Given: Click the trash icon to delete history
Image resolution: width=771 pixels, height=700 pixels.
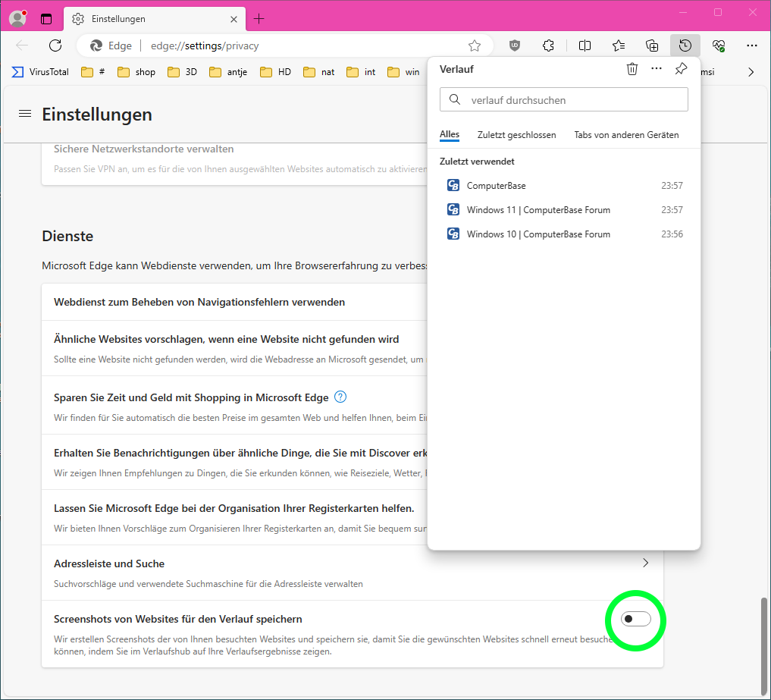Looking at the screenshot, I should tap(632, 69).
